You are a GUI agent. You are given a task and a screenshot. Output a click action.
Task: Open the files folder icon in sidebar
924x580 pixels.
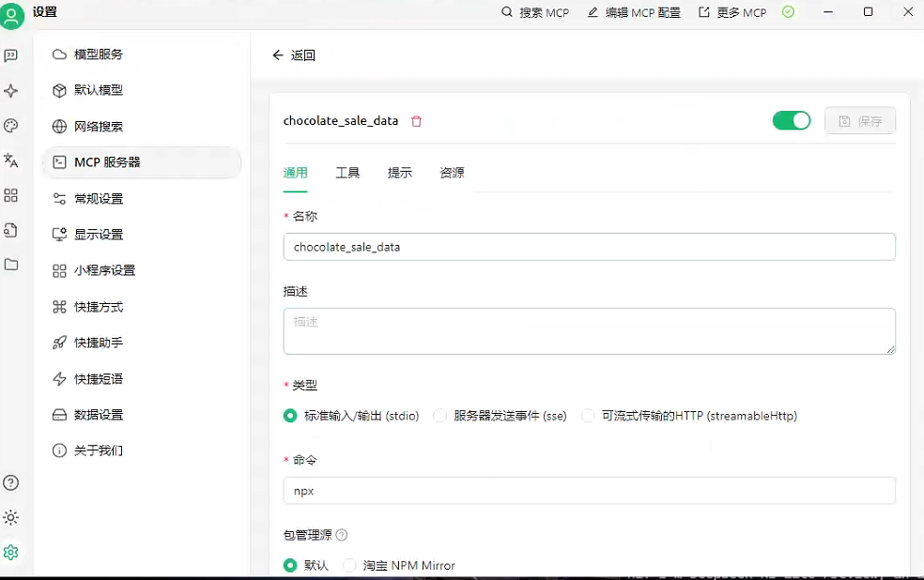[x=12, y=265]
